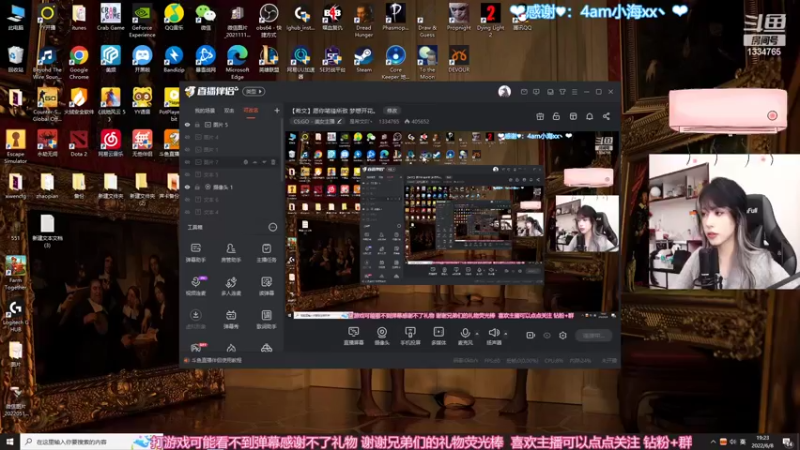
Task: Click room number 1334765 in header
Action: pyautogui.click(x=389, y=121)
